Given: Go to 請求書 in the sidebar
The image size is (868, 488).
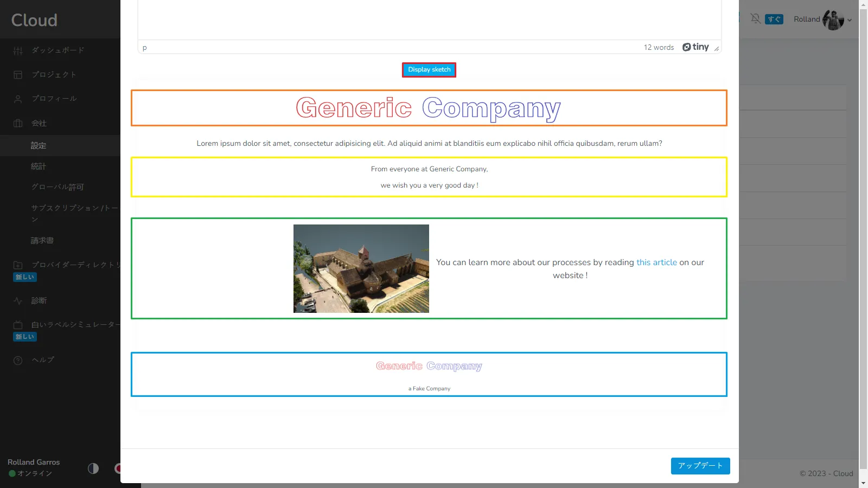Looking at the screenshot, I should (x=42, y=241).
